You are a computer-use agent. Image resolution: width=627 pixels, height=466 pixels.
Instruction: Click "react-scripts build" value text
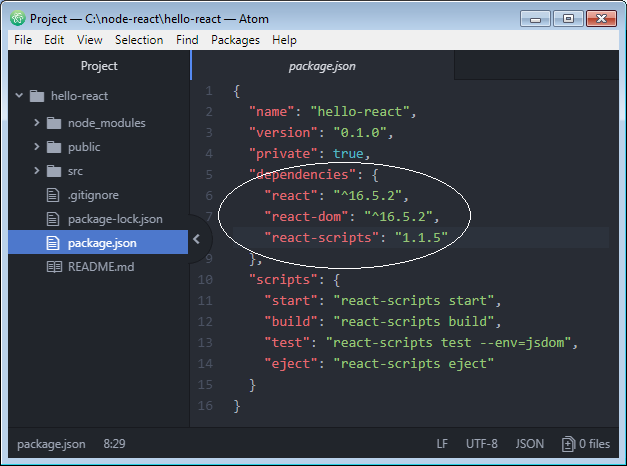click(414, 322)
